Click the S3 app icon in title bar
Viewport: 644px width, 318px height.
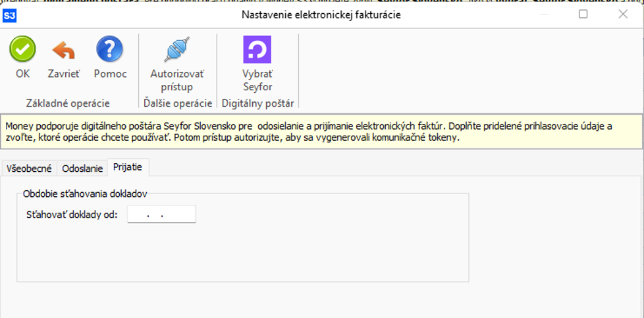point(10,16)
